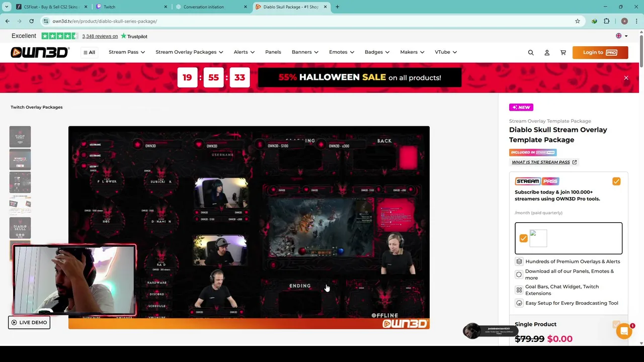Go back to the previous page
Viewport: 644px width, 362px height.
coord(7,21)
